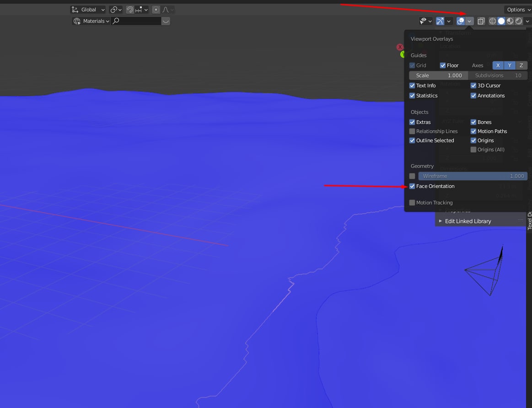Click the material search field
The width and height of the screenshot is (532, 408).
click(136, 21)
